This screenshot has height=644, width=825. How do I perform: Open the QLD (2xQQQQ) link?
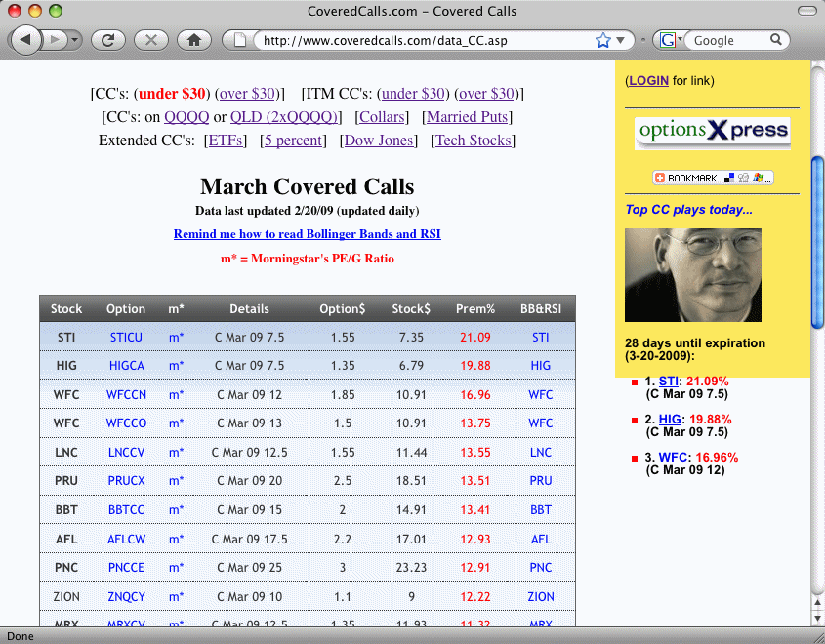(284, 117)
